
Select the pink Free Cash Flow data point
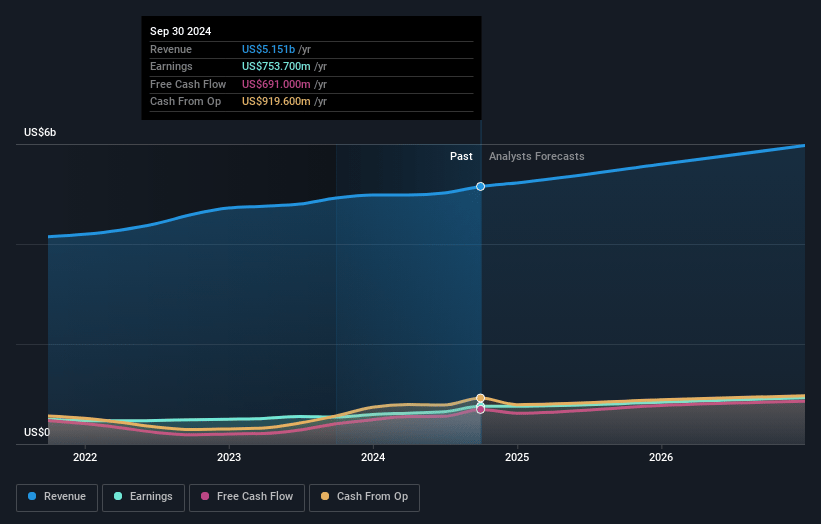click(480, 409)
